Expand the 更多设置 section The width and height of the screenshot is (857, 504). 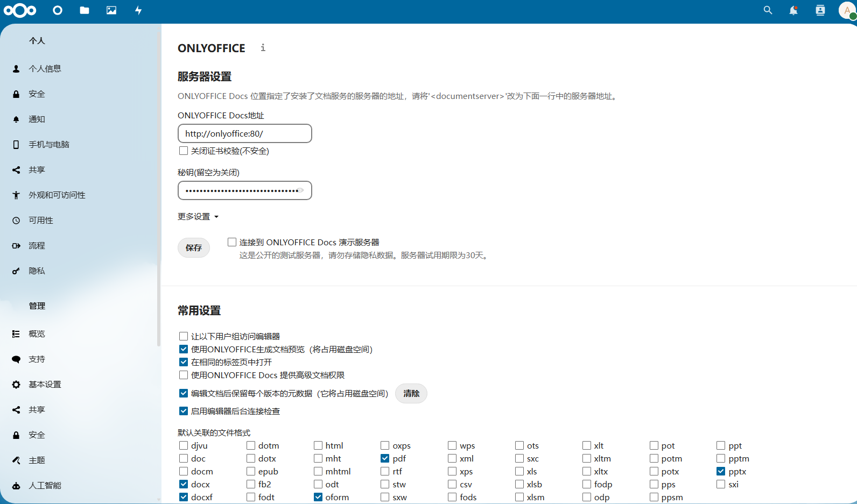coord(198,217)
